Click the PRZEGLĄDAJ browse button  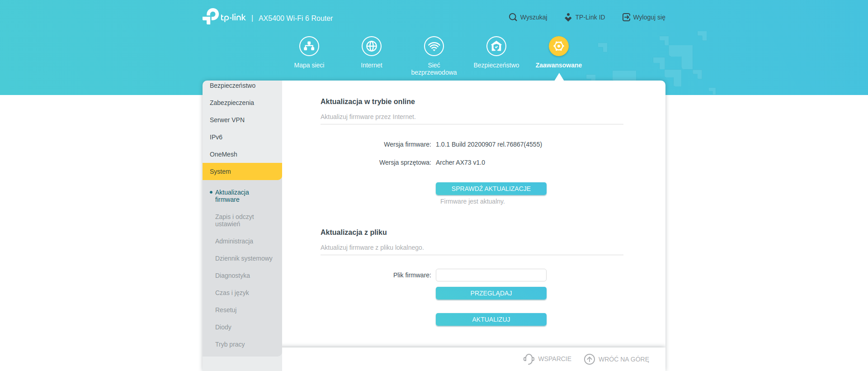point(491,293)
